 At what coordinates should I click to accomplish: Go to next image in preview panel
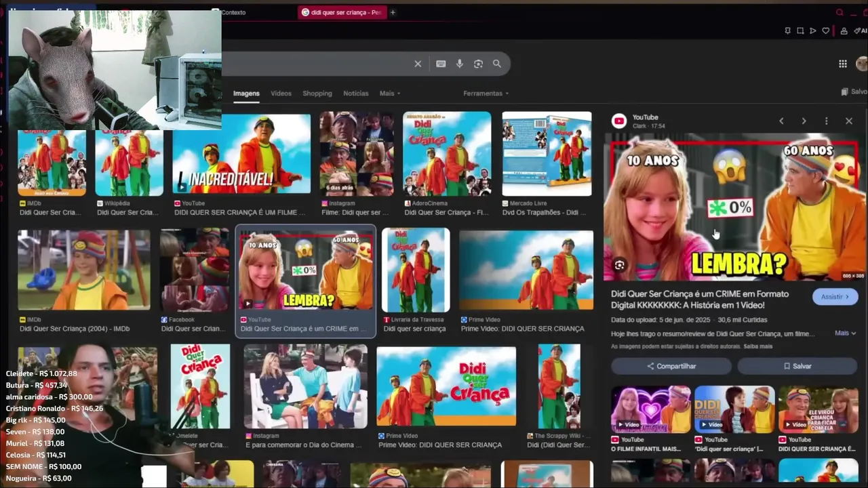[804, 121]
